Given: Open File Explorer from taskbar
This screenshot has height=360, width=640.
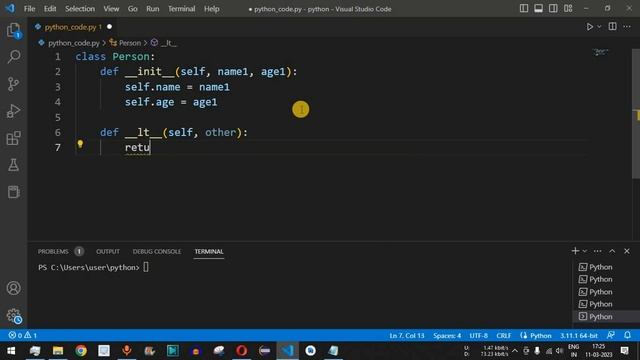Looking at the screenshot, I should [58, 351].
